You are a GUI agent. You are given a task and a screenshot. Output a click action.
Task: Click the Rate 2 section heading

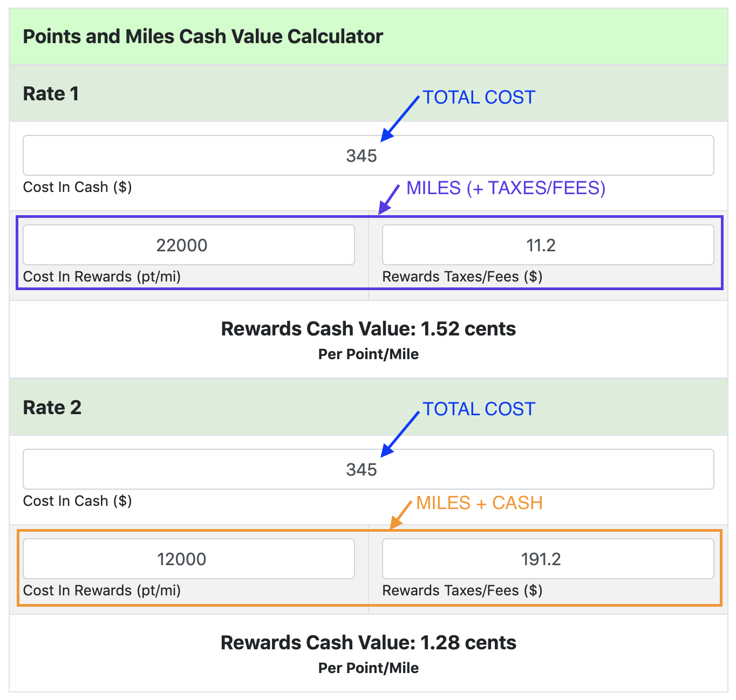tap(52, 408)
